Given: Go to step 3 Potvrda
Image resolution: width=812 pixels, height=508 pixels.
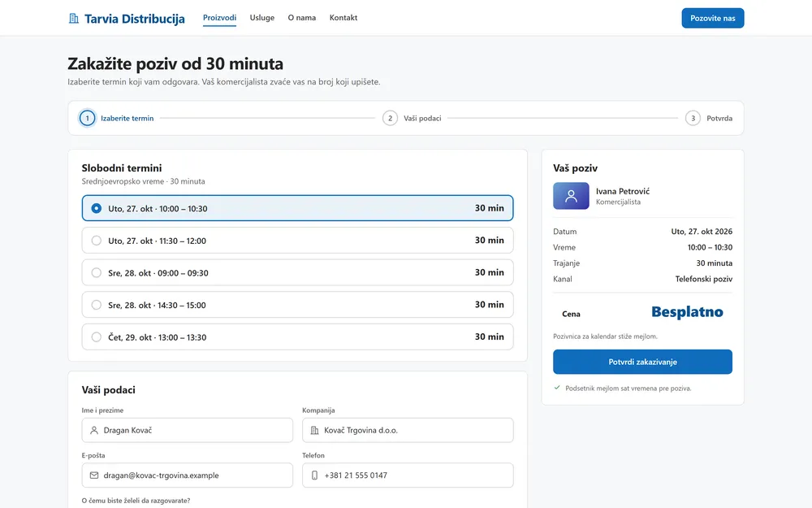Looking at the screenshot, I should pos(709,118).
